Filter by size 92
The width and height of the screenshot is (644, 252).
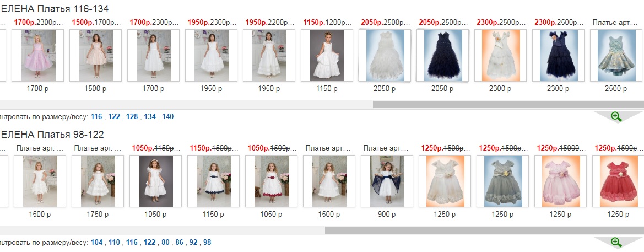193,243
